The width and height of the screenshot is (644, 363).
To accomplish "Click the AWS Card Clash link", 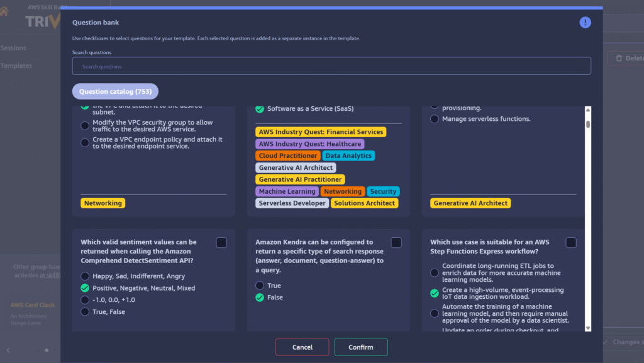I will [x=33, y=305].
